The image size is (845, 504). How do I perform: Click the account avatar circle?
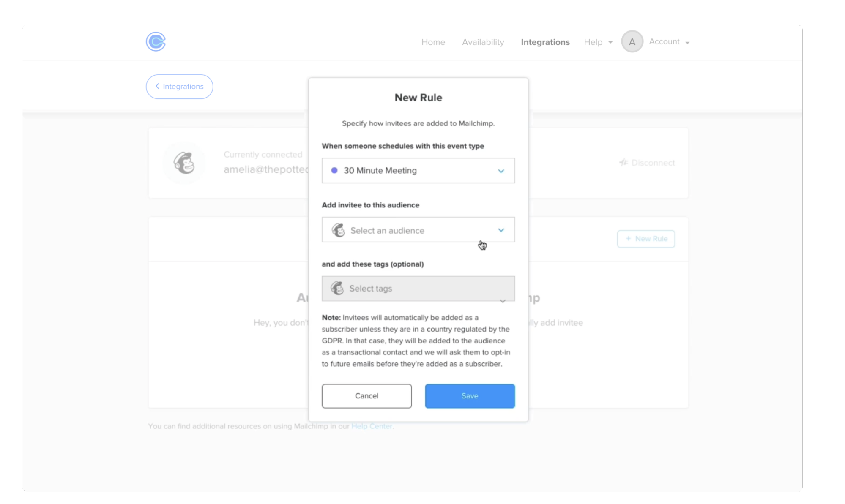click(x=632, y=41)
